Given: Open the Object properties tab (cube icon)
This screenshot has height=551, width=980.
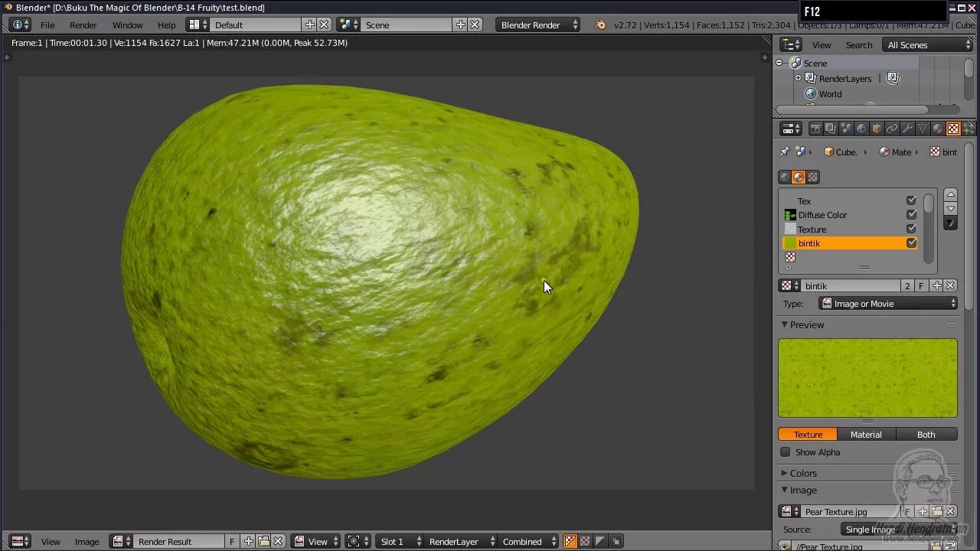Looking at the screenshot, I should coord(877,129).
